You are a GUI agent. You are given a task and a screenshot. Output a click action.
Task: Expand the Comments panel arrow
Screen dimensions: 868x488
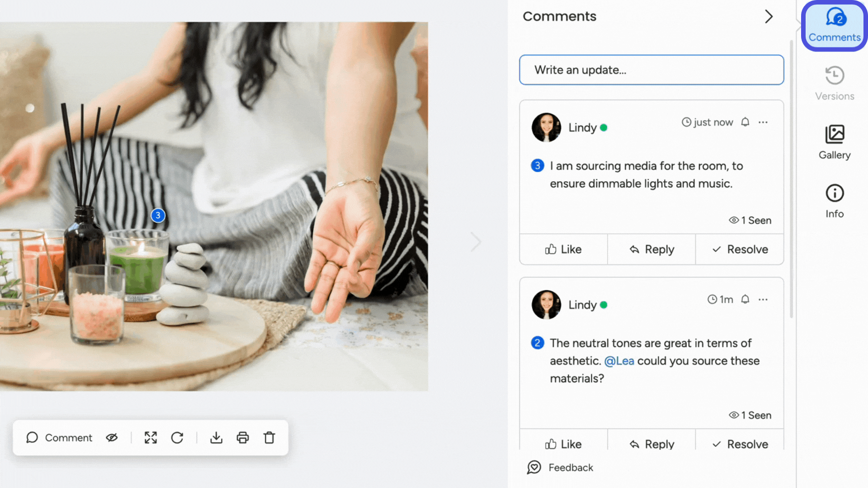(769, 16)
